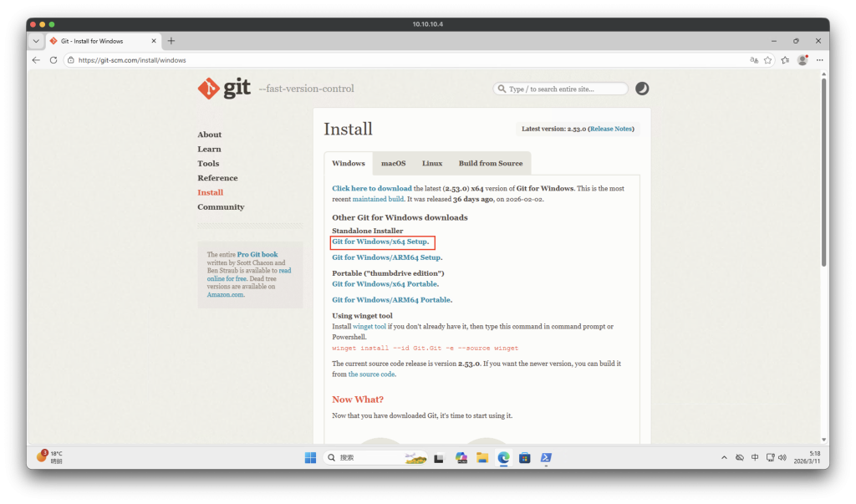The image size is (856, 504).
Task: Expand the system tray hidden icons chevron
Action: (724, 457)
